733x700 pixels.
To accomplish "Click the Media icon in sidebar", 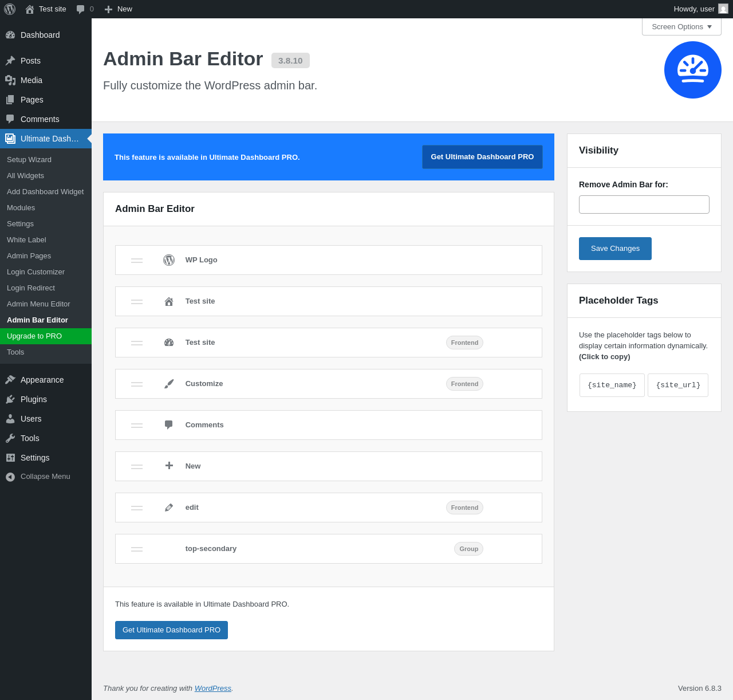I will click(x=10, y=80).
